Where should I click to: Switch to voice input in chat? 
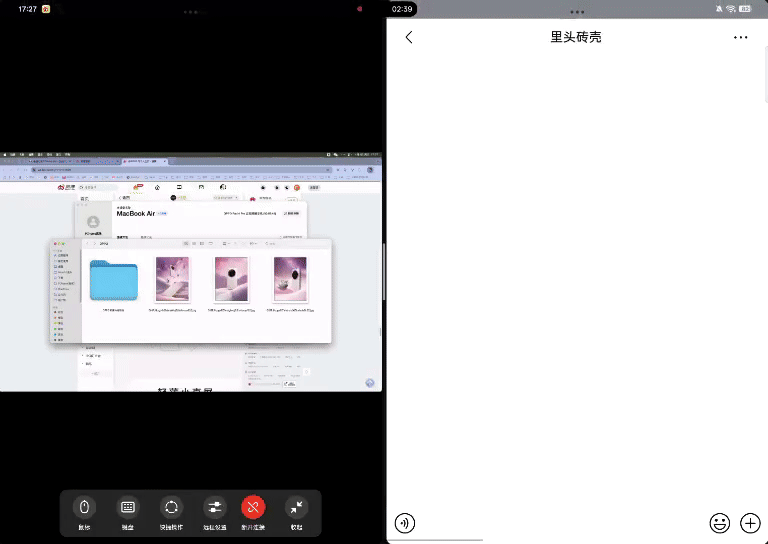tap(405, 523)
